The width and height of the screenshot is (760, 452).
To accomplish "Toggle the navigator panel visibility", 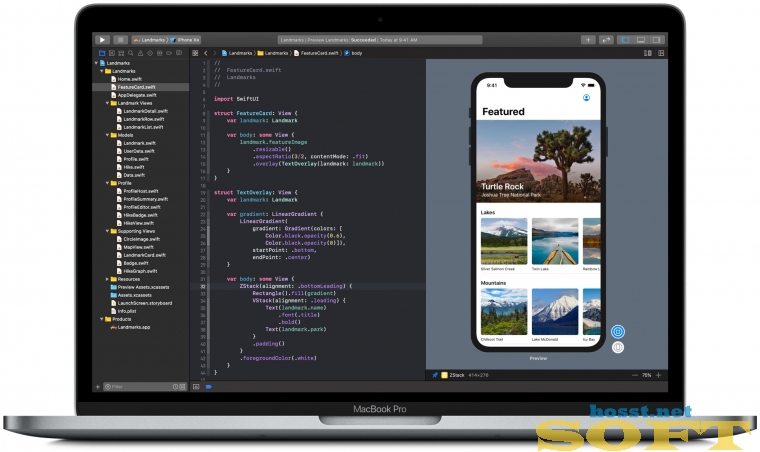I will pos(626,40).
